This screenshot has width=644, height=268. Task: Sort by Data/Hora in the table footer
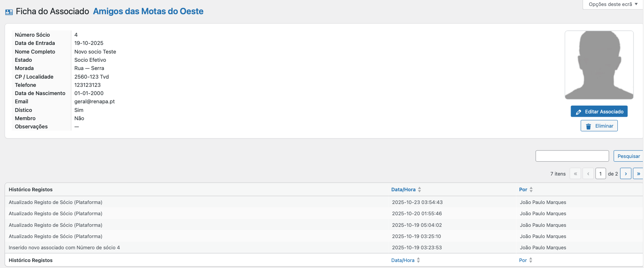[x=403, y=260]
